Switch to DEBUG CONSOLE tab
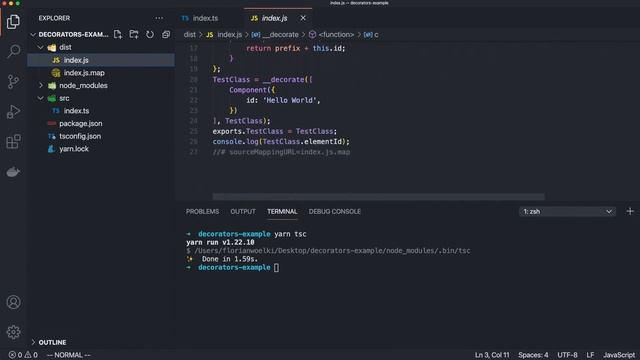 (x=335, y=211)
